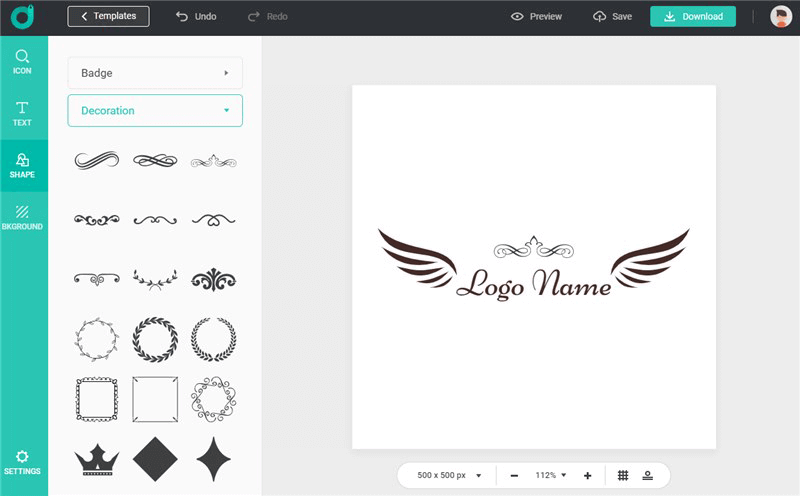800x496 pixels.
Task: Select the Logo Name text on canvas
Action: 533,285
